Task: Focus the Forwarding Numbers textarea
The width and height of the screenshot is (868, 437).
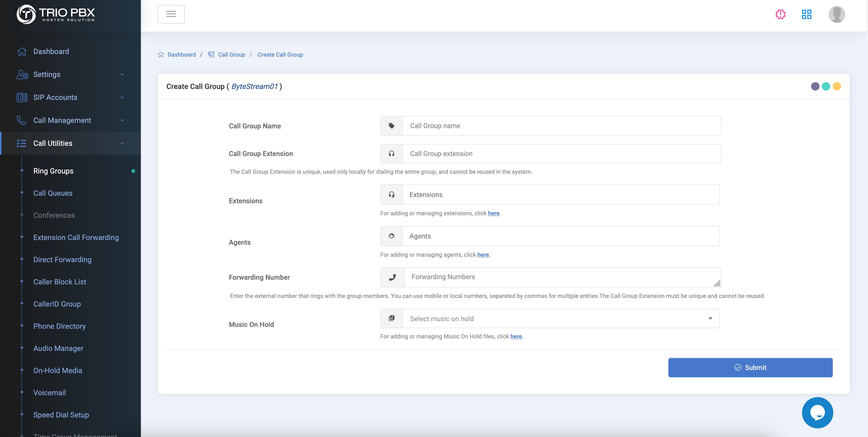Action: (x=562, y=277)
